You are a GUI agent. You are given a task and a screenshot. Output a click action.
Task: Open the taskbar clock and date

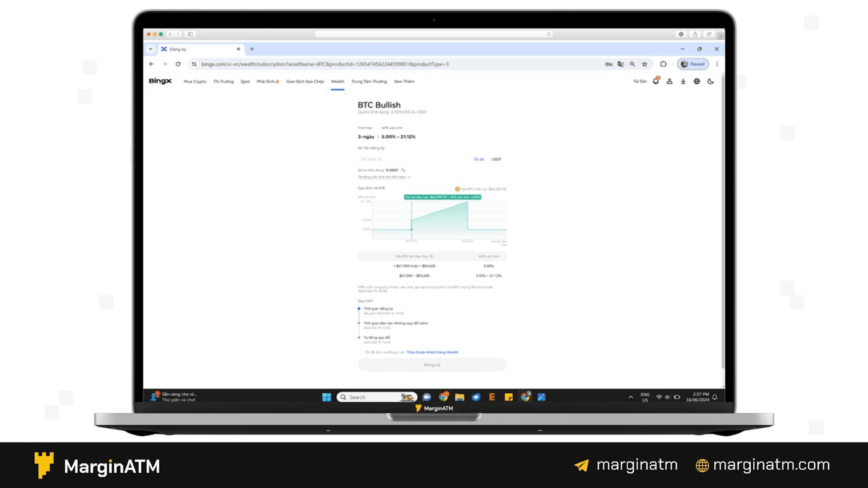697,397
